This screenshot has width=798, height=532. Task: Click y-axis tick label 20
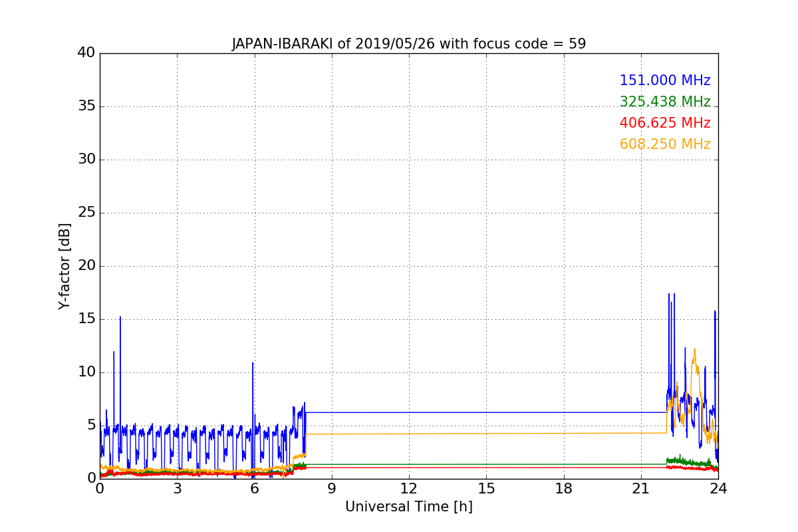(x=86, y=266)
